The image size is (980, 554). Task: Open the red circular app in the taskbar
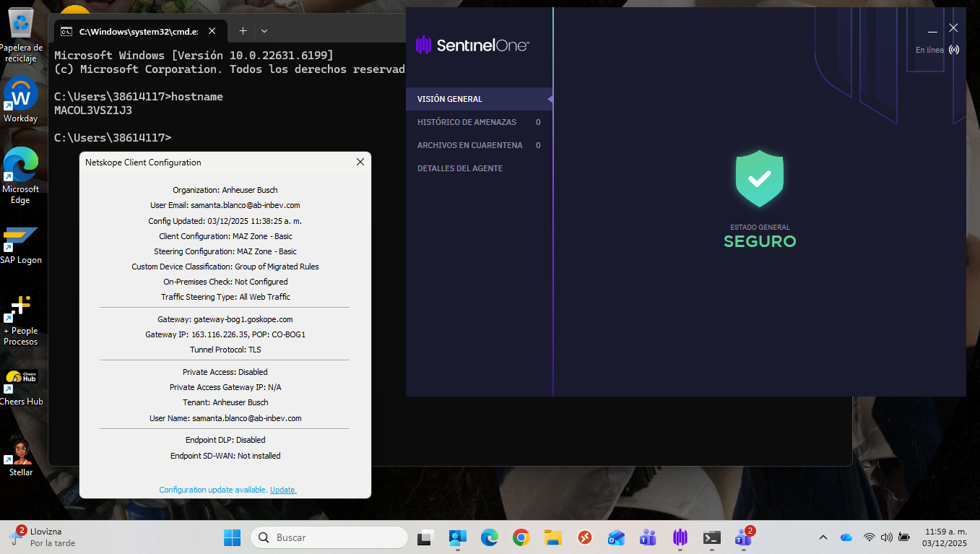(584, 537)
